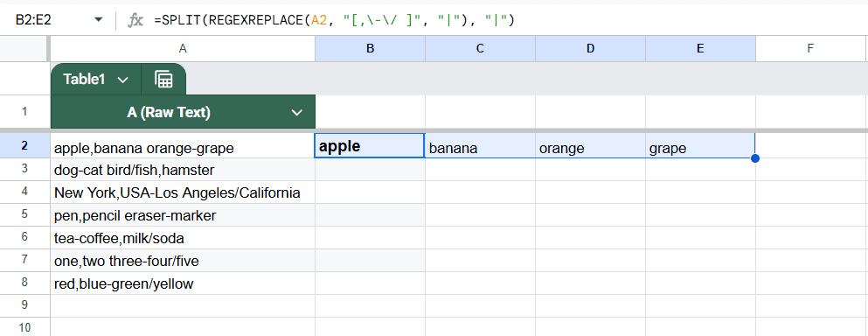Click cell 'dog-cat bird/fish,hamster'
The height and width of the screenshot is (336, 868).
pos(183,170)
